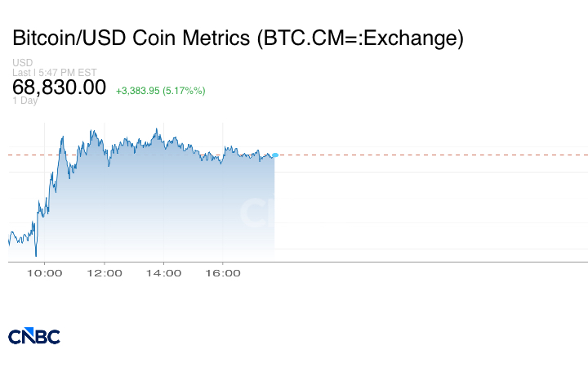This screenshot has height=368, width=588.
Task: Click the horizontal time axis line right of 16:00
Action: (x=408, y=262)
